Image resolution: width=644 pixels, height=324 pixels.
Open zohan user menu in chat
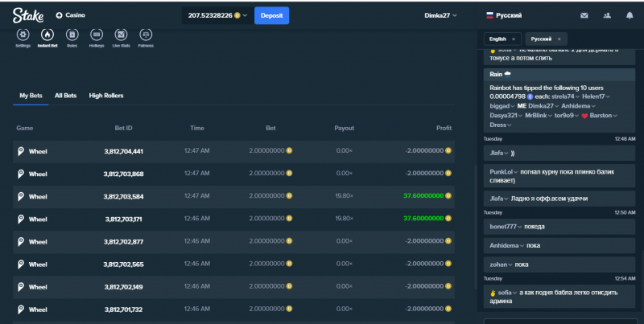coord(500,265)
